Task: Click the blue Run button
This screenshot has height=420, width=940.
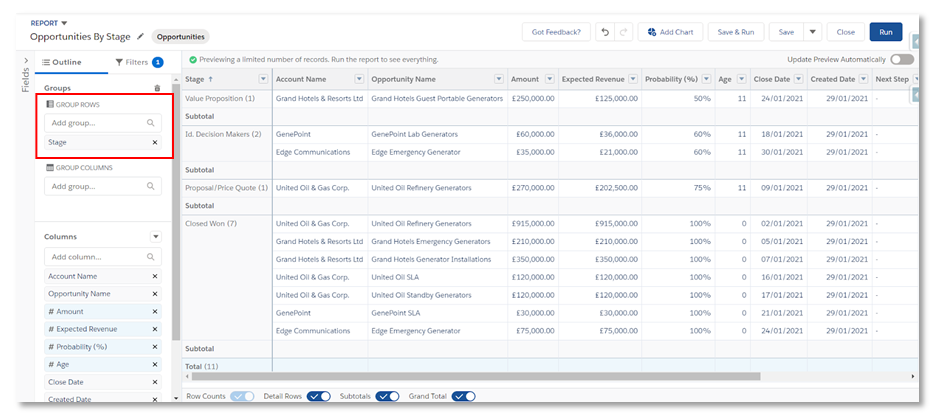Action: 886,32
